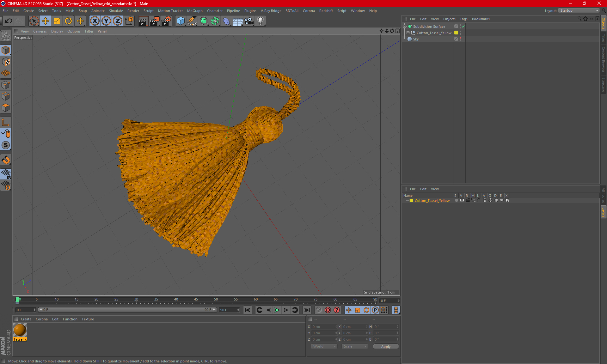Open Edit Render Settings icon
607x364 pixels.
click(166, 21)
